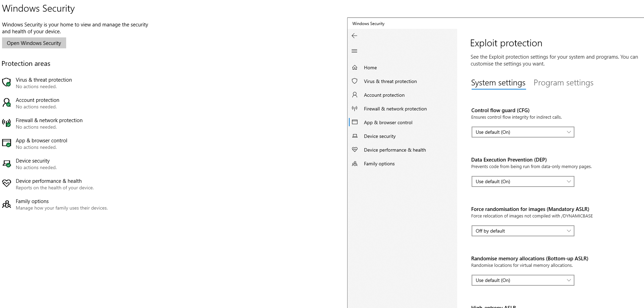This screenshot has height=308, width=644.
Task: Click the sidebar App & browser control icon
Action: pyautogui.click(x=355, y=122)
